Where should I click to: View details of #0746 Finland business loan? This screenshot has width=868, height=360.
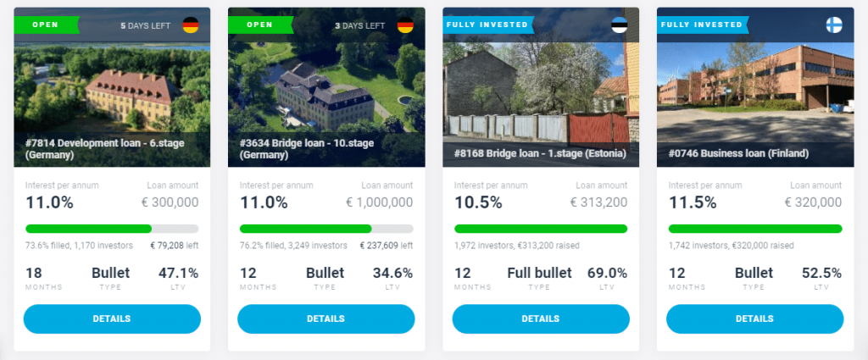click(x=755, y=319)
